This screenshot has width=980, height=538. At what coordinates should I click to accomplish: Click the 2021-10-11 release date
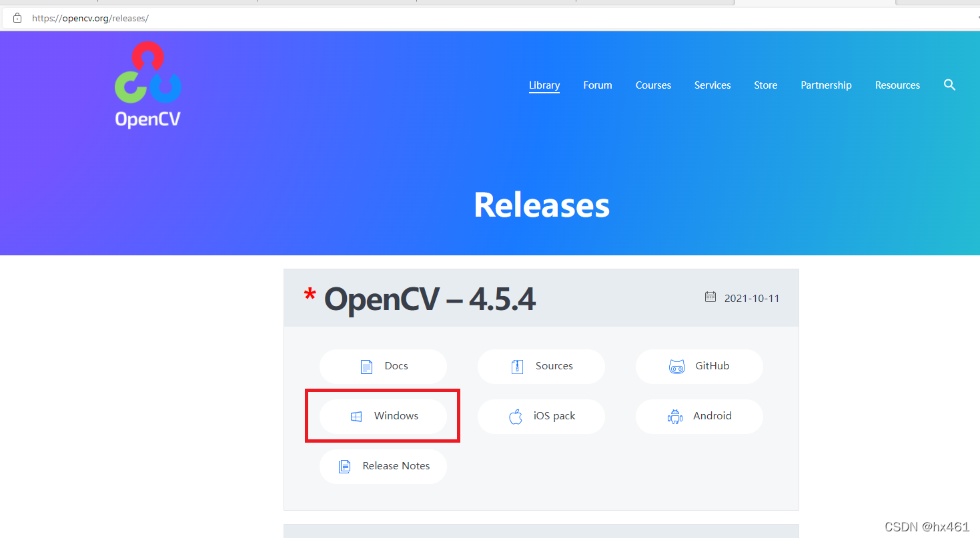pos(752,298)
